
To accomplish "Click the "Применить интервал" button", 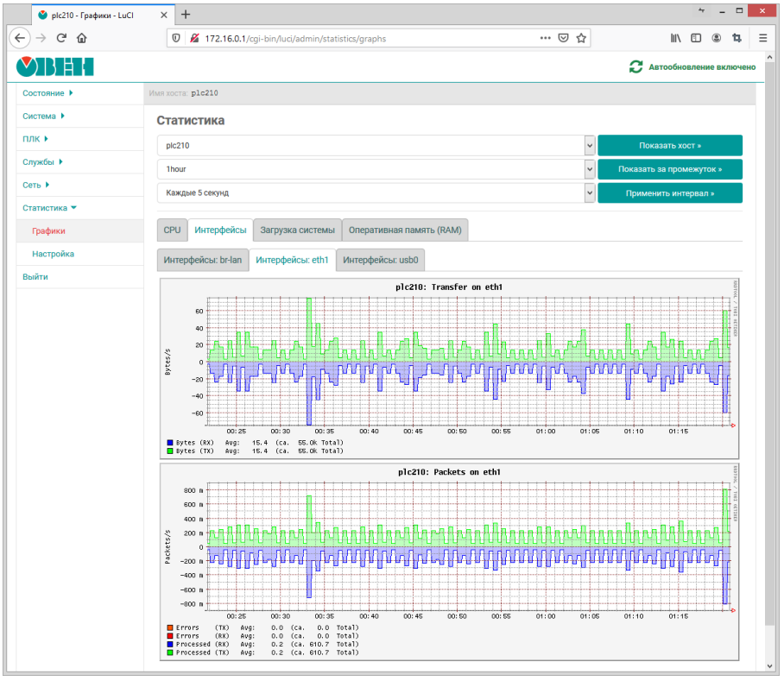I will (669, 192).
